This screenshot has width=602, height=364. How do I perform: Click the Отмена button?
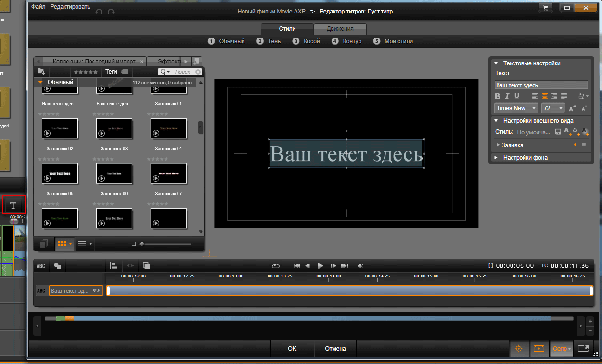pos(335,349)
